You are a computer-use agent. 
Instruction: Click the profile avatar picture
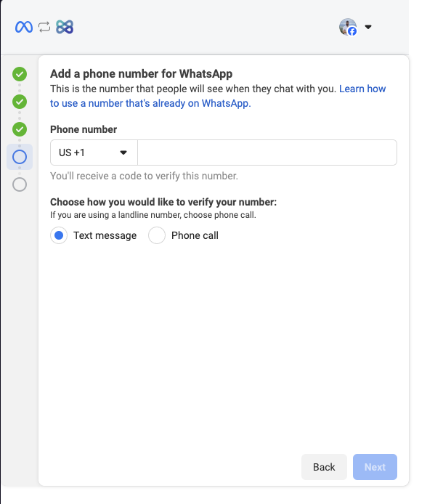347,26
